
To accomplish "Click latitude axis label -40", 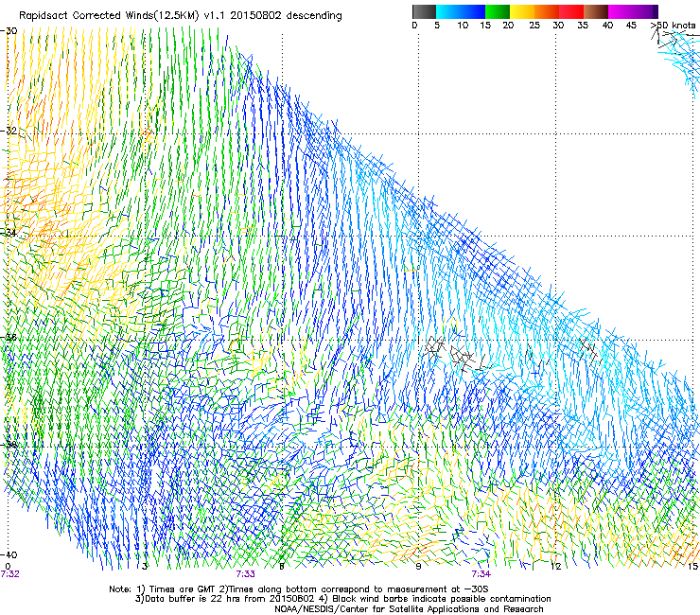I will [9, 554].
